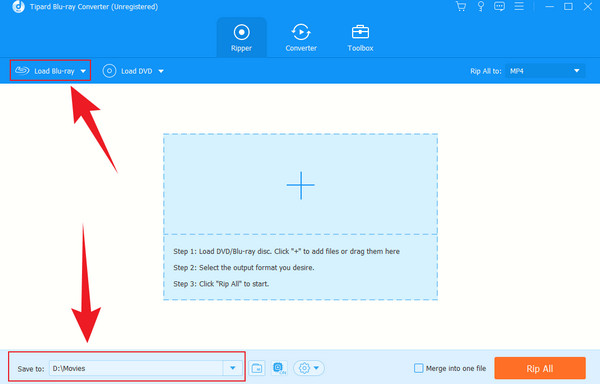Open the Toolbox tab
Viewport: 600px width, 384px height.
(360, 38)
